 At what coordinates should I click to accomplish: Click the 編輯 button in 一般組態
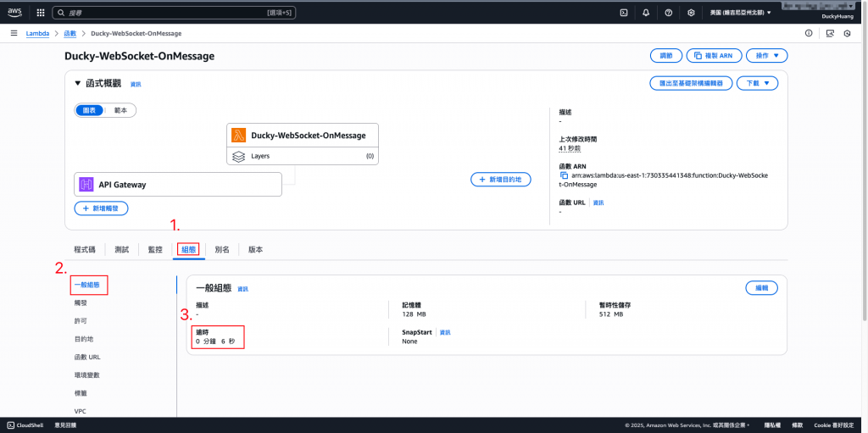pyautogui.click(x=762, y=288)
